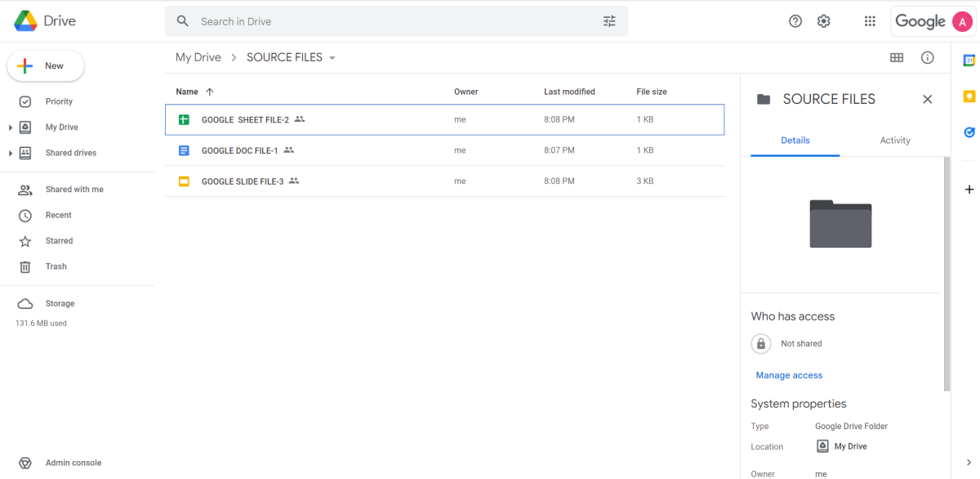Image resolution: width=980 pixels, height=479 pixels.
Task: Open Google Keep in the side panel
Action: pos(969,96)
